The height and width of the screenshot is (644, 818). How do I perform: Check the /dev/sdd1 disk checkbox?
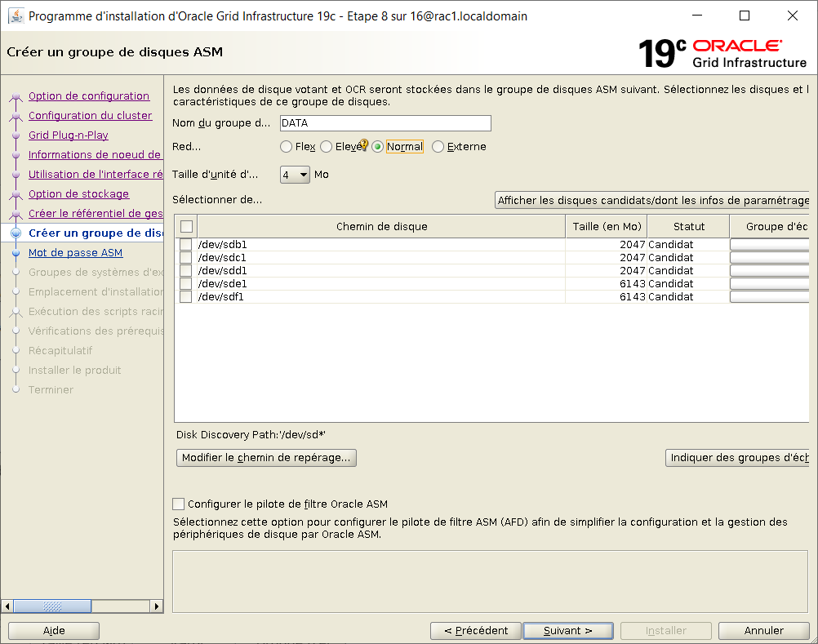click(185, 271)
